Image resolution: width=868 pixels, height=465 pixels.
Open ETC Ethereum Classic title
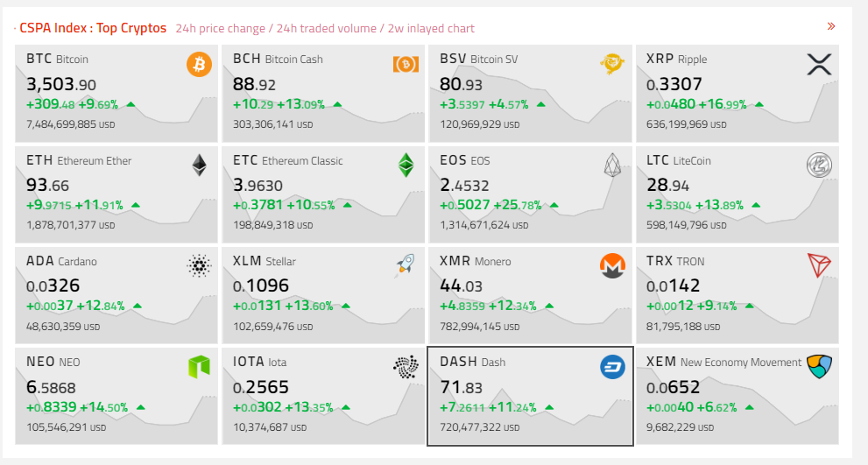(288, 160)
